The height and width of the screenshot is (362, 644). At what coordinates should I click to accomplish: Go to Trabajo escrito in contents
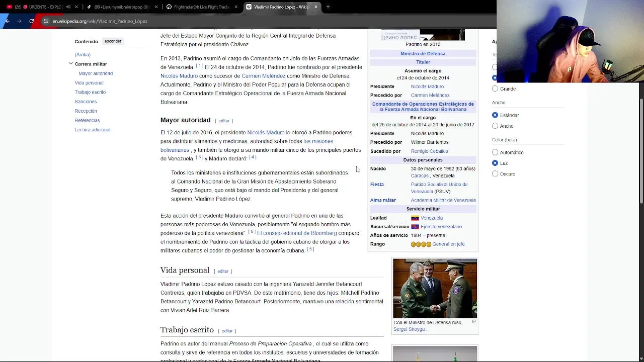90,92
